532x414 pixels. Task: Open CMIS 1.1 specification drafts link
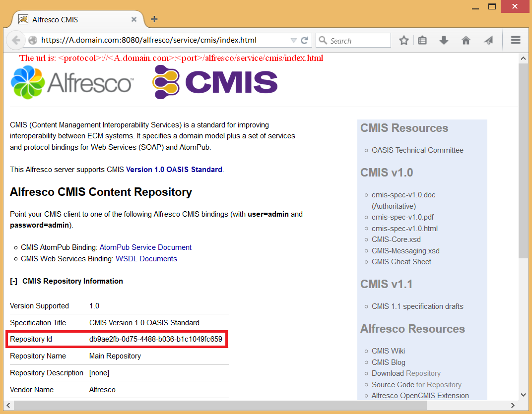pos(417,306)
